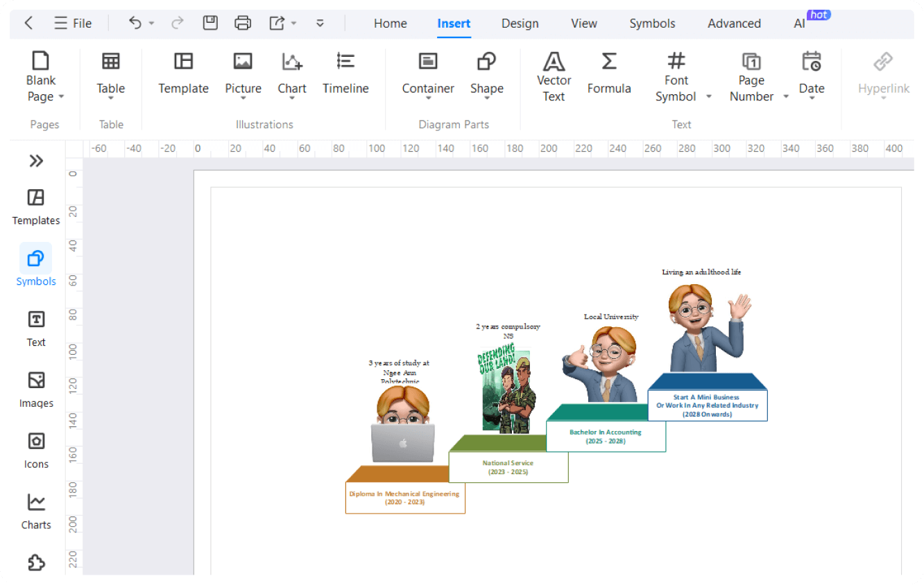Expand the Table dropdown arrow
Screen dimensions: 924x585
tap(111, 99)
